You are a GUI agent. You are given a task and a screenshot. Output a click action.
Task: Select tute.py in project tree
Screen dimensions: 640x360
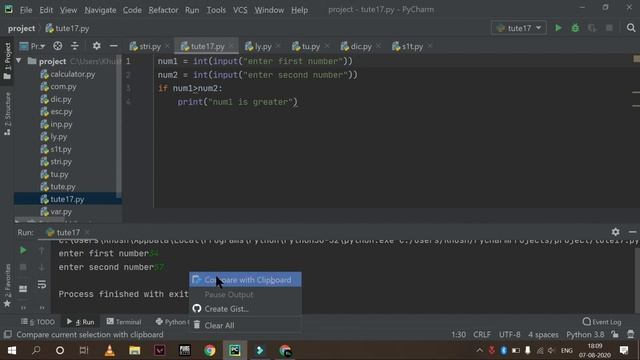[x=58, y=187]
